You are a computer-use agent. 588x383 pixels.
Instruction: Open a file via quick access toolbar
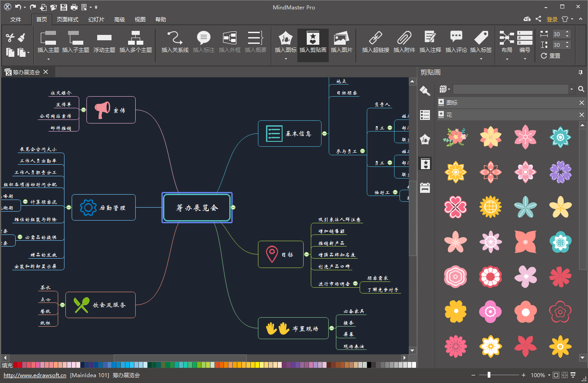point(54,7)
